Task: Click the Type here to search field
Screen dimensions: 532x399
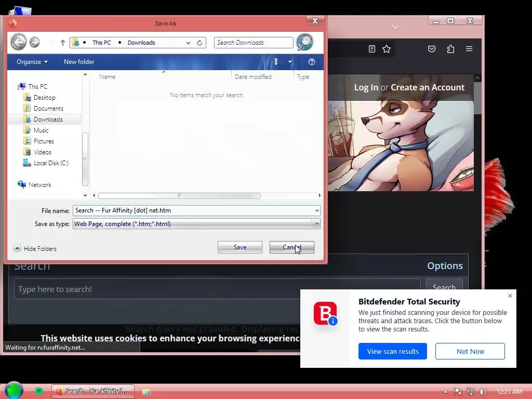Action: click(x=217, y=289)
